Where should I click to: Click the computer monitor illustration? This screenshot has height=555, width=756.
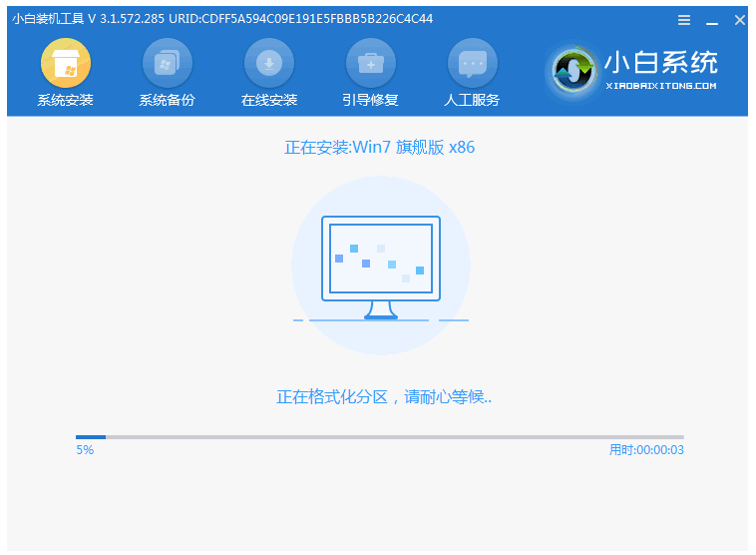click(381, 268)
